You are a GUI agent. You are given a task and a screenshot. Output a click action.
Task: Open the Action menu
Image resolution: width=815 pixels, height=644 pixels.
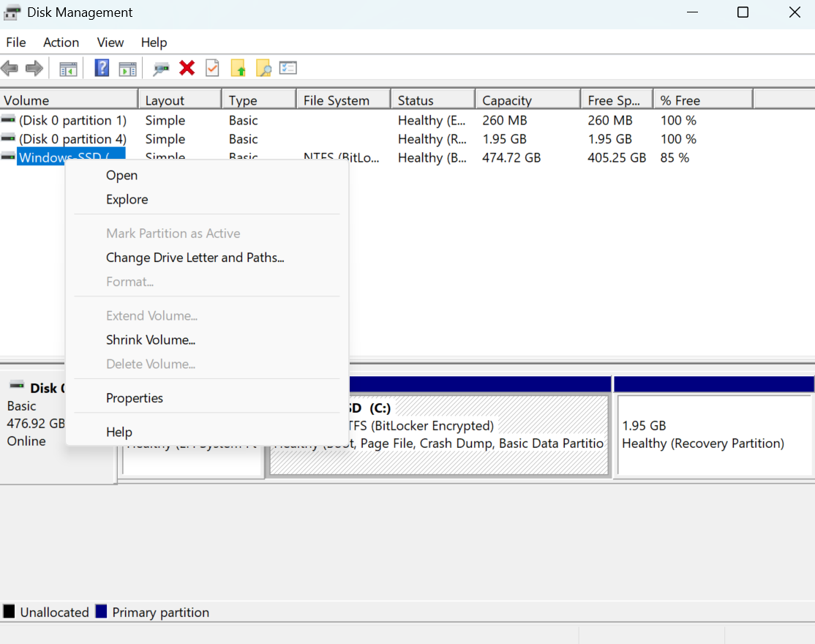(61, 42)
